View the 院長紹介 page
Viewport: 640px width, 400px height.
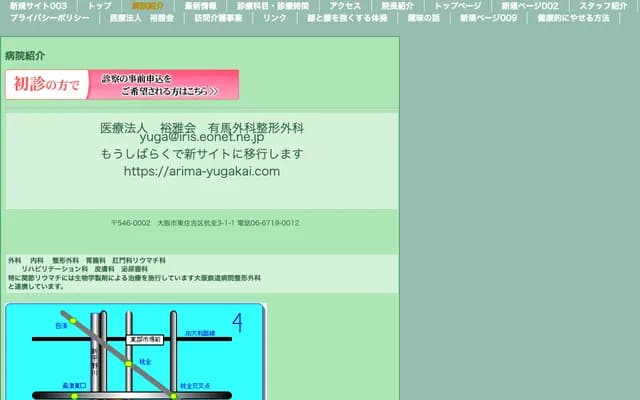tap(397, 6)
